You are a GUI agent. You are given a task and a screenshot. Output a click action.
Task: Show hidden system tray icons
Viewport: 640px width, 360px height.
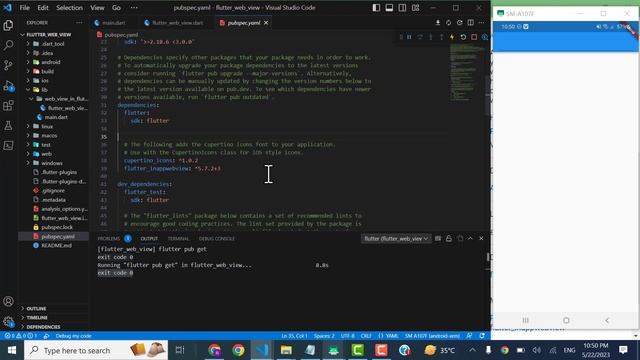[472, 350]
